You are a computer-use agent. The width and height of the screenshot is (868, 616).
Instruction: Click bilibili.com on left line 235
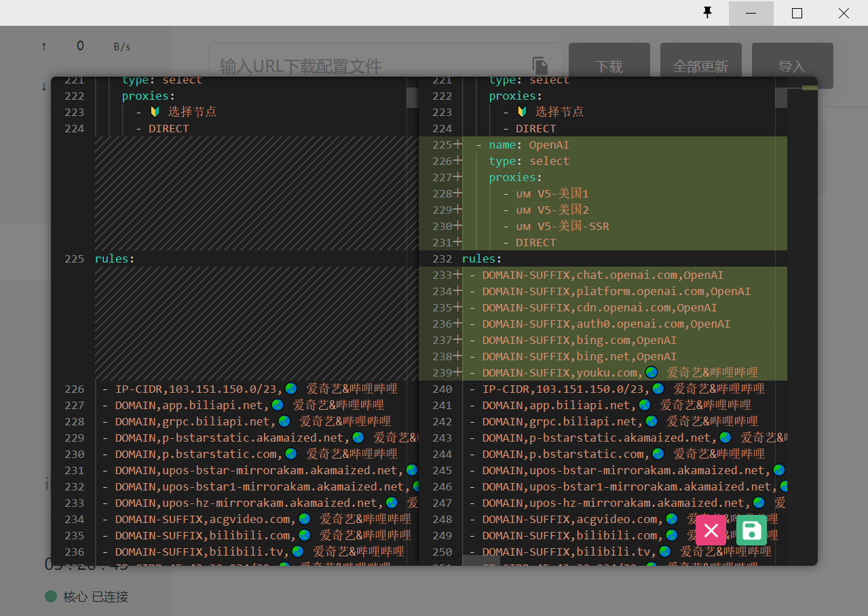250,535
